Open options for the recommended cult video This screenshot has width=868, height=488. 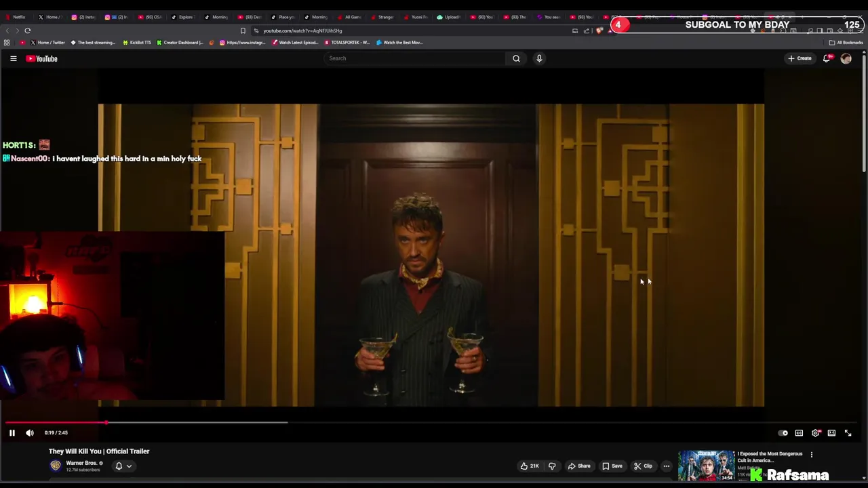point(811,455)
